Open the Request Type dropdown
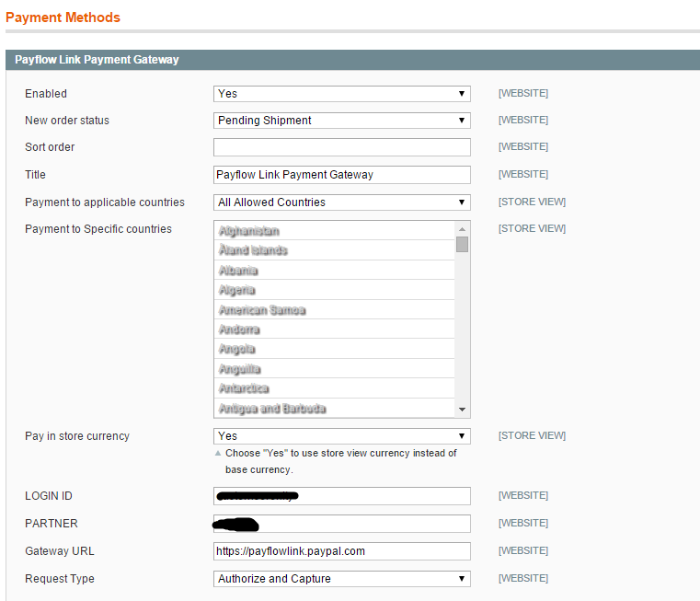700x601 pixels. tap(342, 579)
